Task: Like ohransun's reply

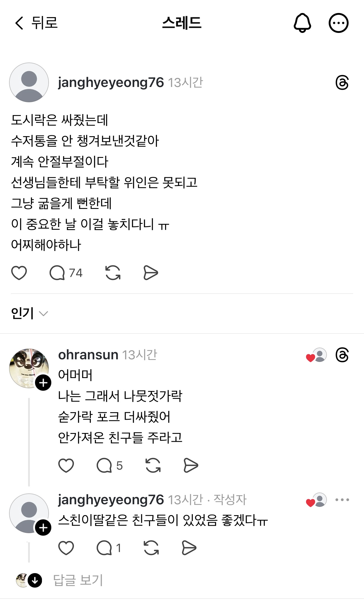Action: [66, 465]
